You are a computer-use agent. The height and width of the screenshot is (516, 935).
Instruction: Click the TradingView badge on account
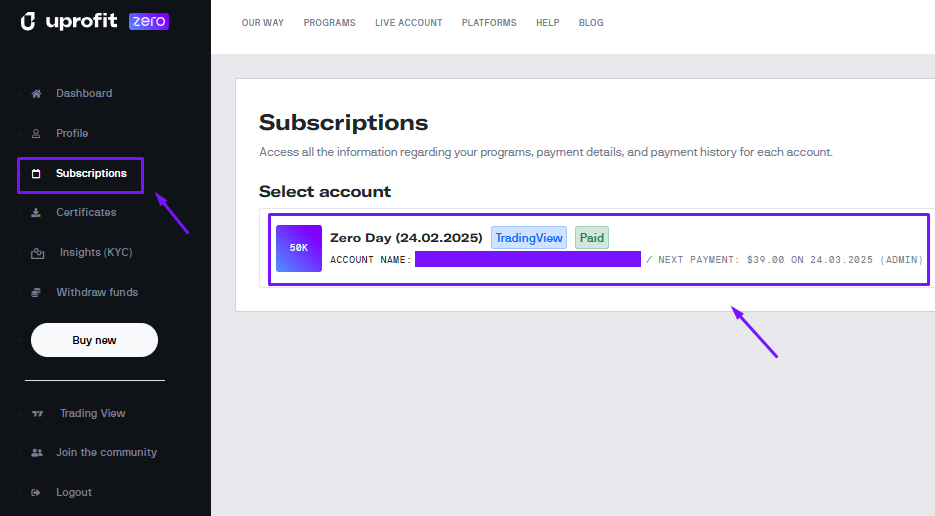[x=529, y=238]
